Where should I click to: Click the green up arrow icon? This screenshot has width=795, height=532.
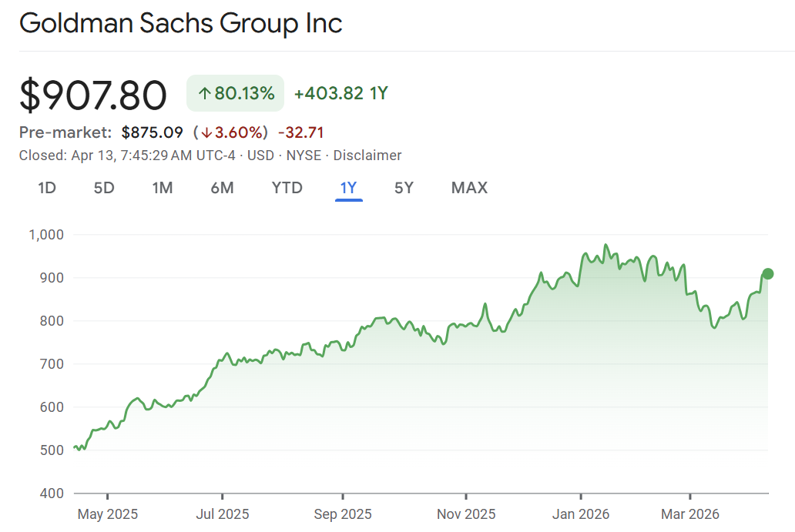pyautogui.click(x=204, y=94)
